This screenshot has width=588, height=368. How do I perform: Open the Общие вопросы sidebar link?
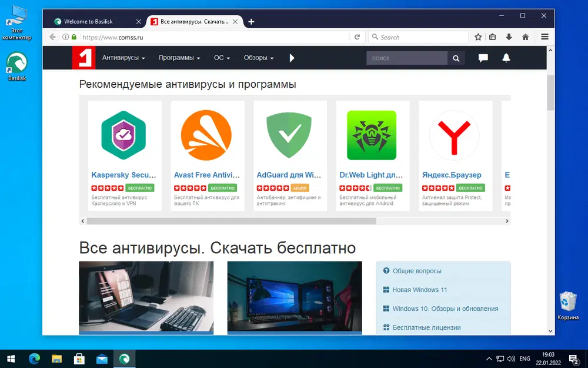417,271
